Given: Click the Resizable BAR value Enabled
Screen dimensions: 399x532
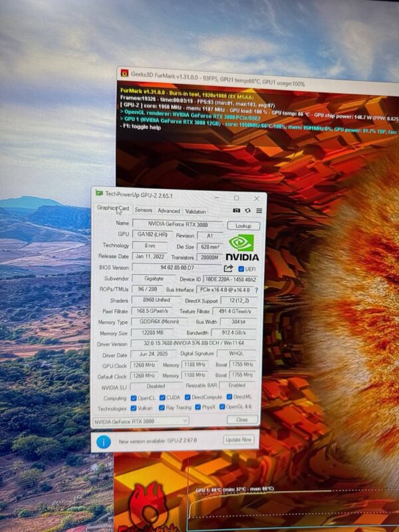Looking at the screenshot, I should (x=237, y=385).
